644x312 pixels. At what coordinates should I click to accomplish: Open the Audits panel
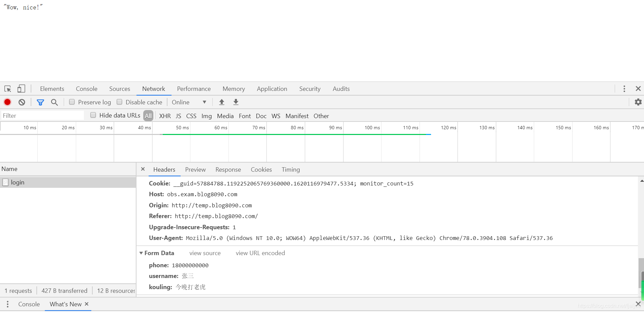point(341,89)
